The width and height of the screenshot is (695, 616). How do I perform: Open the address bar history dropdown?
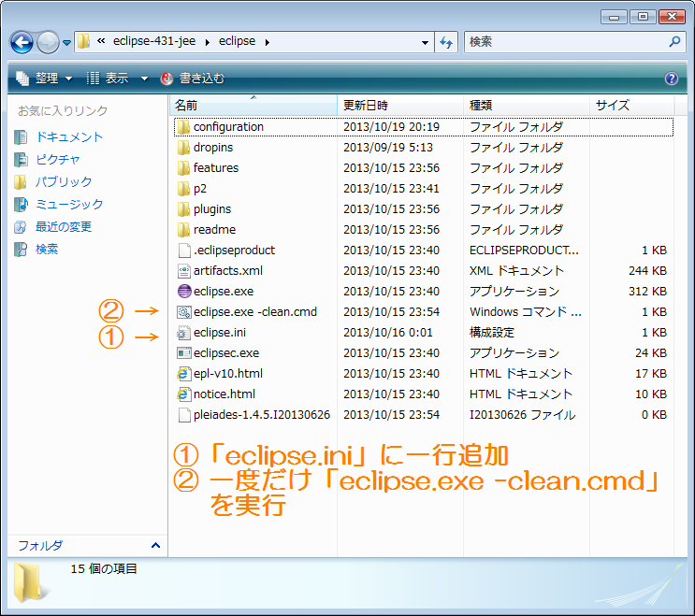click(x=425, y=42)
